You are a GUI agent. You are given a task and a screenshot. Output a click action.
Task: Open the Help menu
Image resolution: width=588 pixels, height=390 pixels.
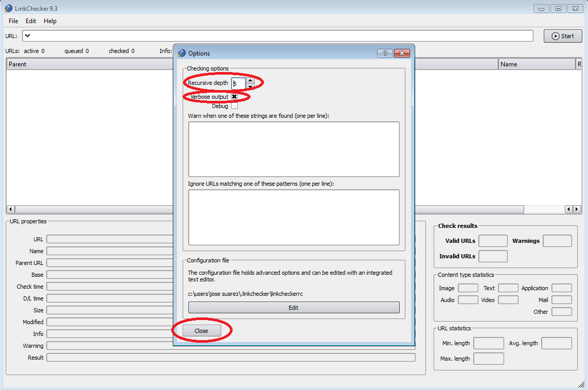click(x=50, y=21)
